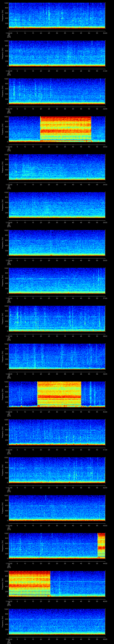The image size is (114, 644).
Task: Select the 13:33:00 start time label
Action: [9, 184]
